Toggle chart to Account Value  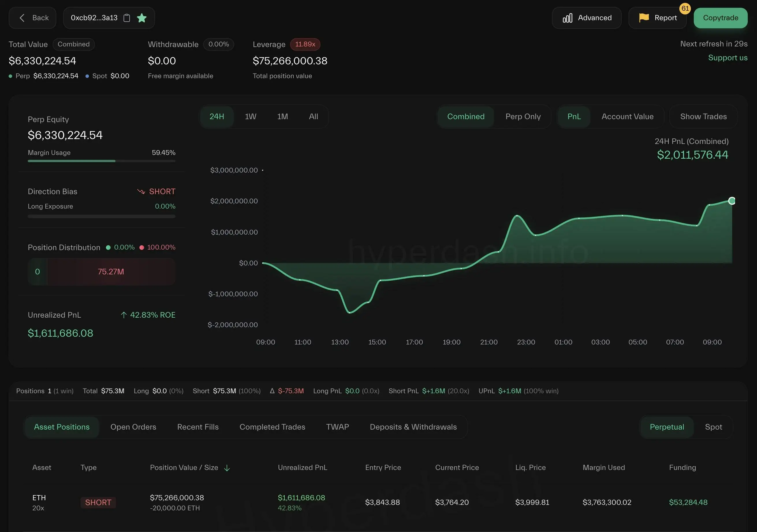[627, 116]
